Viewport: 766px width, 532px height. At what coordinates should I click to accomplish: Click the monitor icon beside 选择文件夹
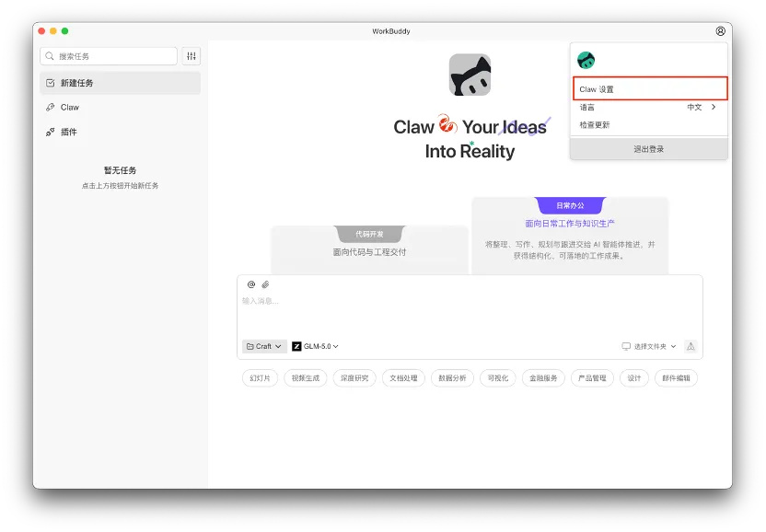coord(626,346)
